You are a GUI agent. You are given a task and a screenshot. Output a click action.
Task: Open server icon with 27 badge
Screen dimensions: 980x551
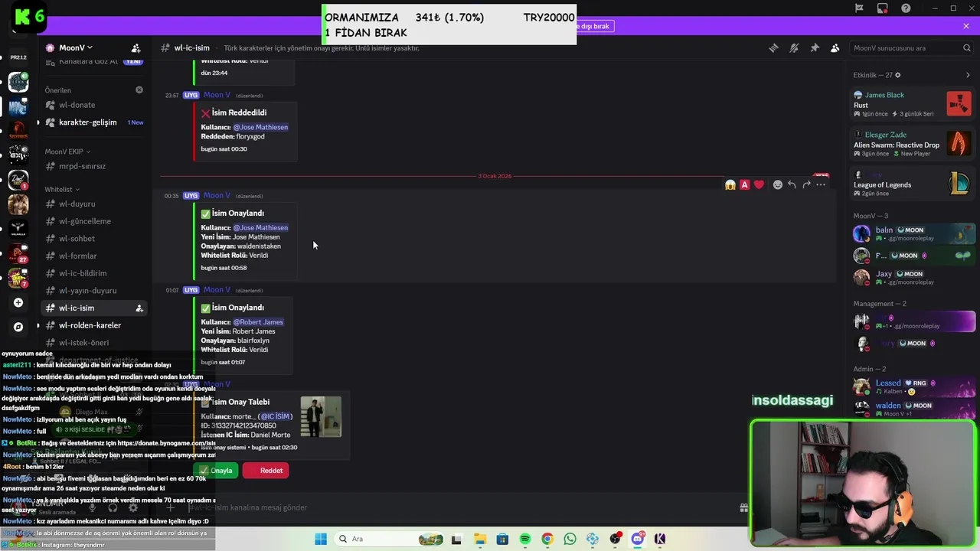pos(18,253)
